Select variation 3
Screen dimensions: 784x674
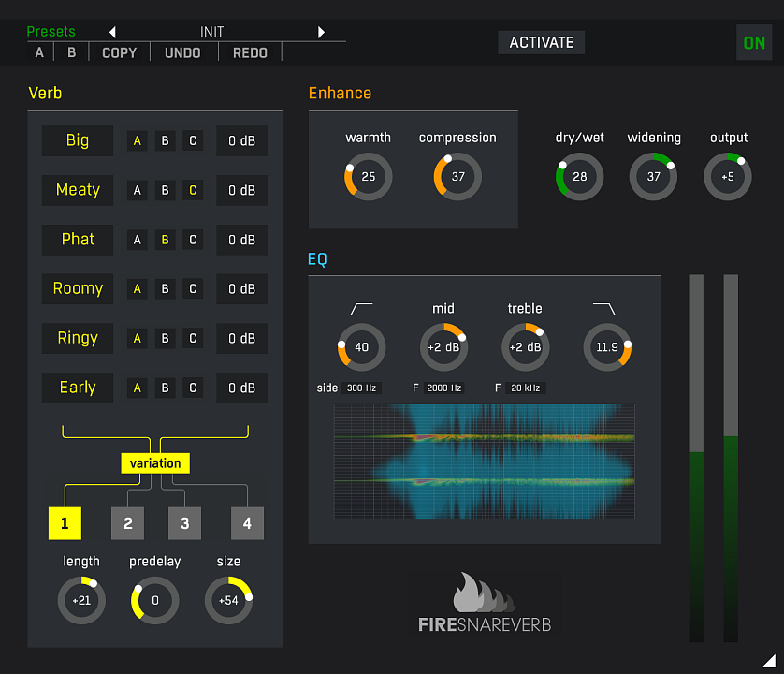tap(185, 523)
